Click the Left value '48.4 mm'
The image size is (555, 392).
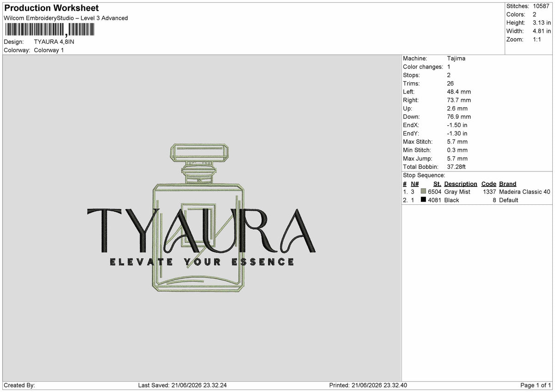click(459, 92)
